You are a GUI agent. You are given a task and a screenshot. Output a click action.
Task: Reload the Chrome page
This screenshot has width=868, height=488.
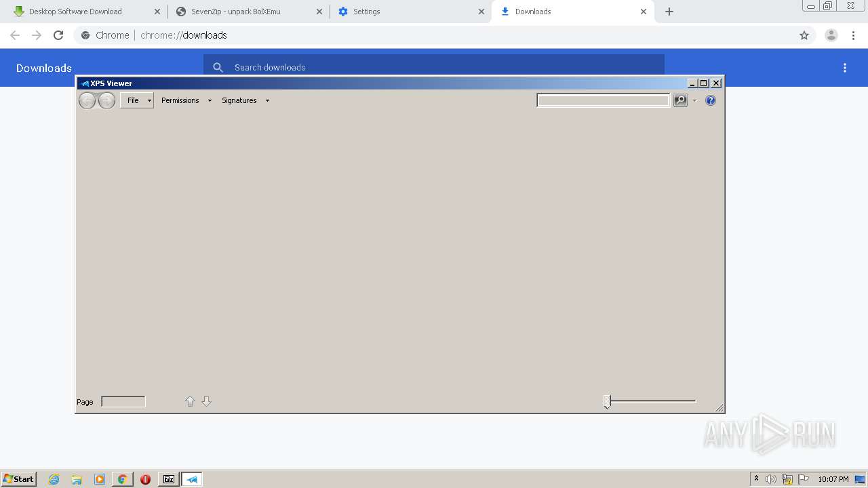click(58, 35)
